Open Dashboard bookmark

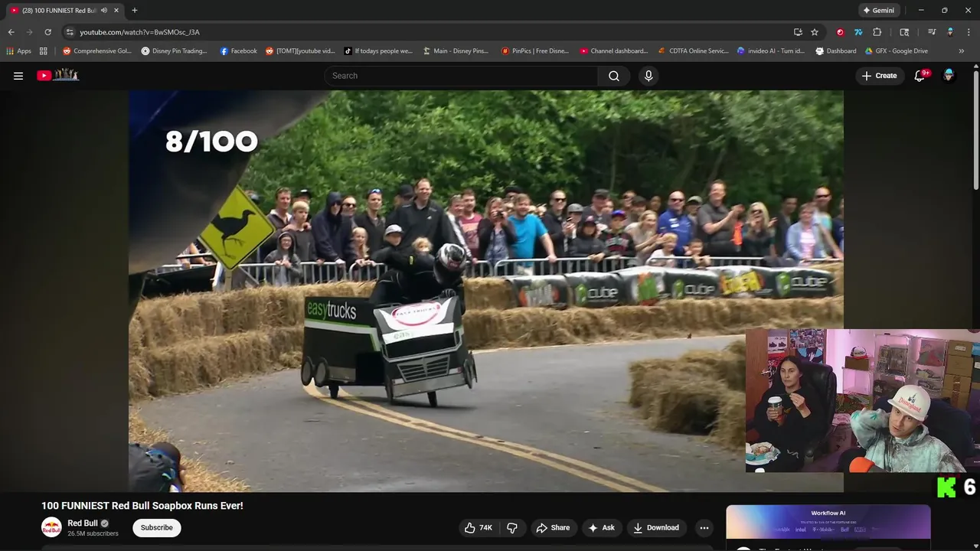tap(836, 51)
